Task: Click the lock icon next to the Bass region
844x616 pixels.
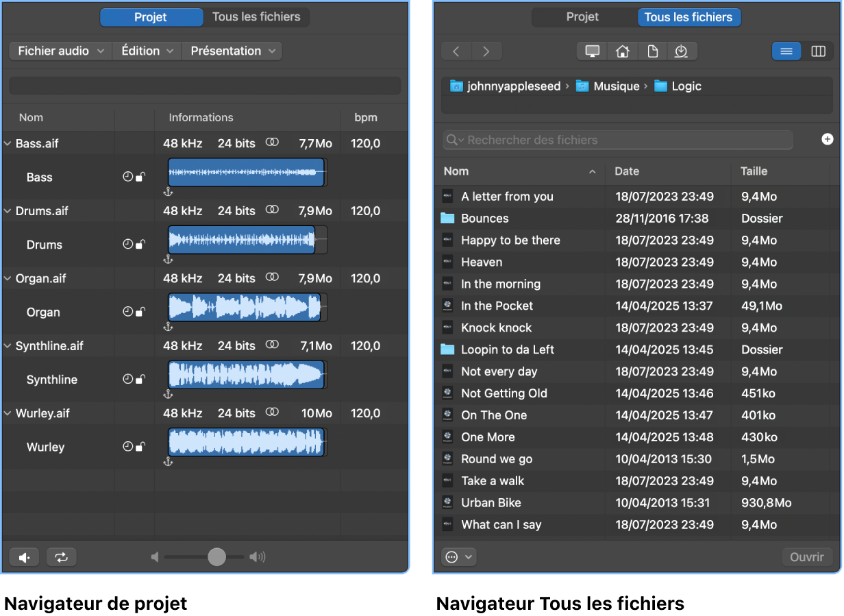Action: [x=140, y=176]
